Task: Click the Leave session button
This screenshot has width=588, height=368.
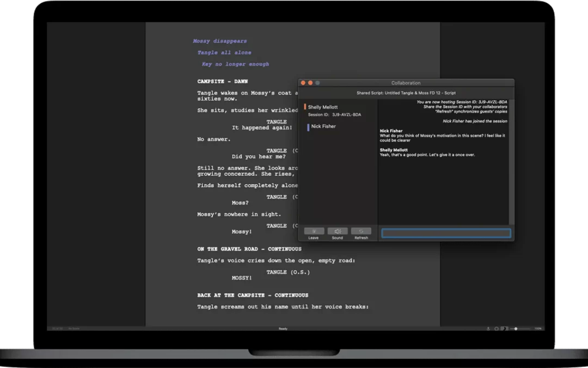Action: tap(314, 231)
